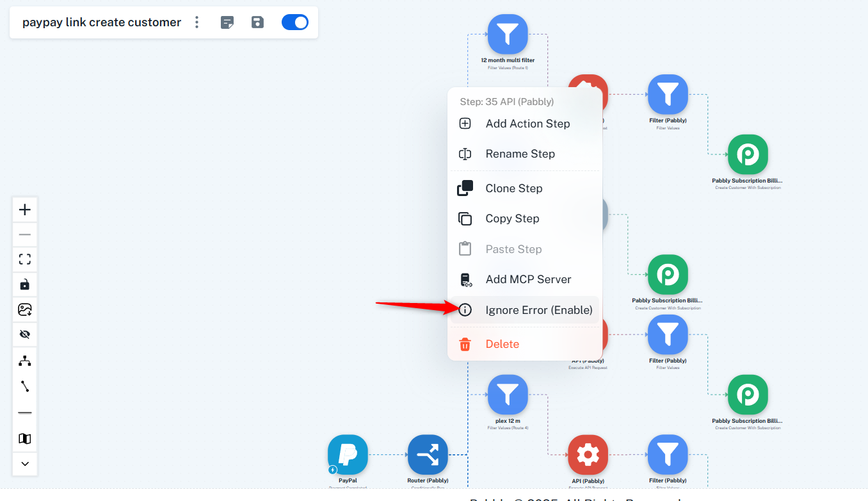868x501 pixels.
Task: Save the workflow with the floppy disk icon
Action: 257,22
